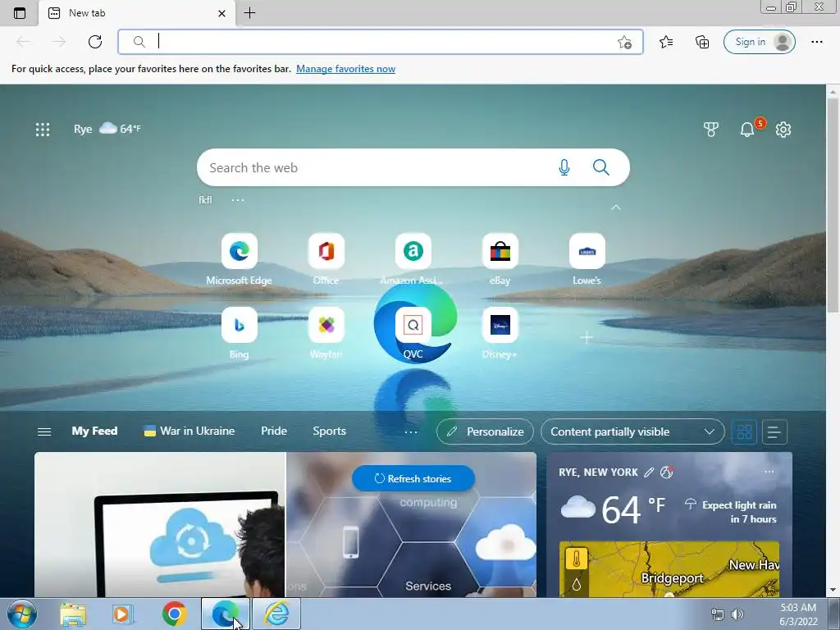This screenshot has height=630, width=840.
Task: Open notifications bell icon
Action: pos(747,129)
